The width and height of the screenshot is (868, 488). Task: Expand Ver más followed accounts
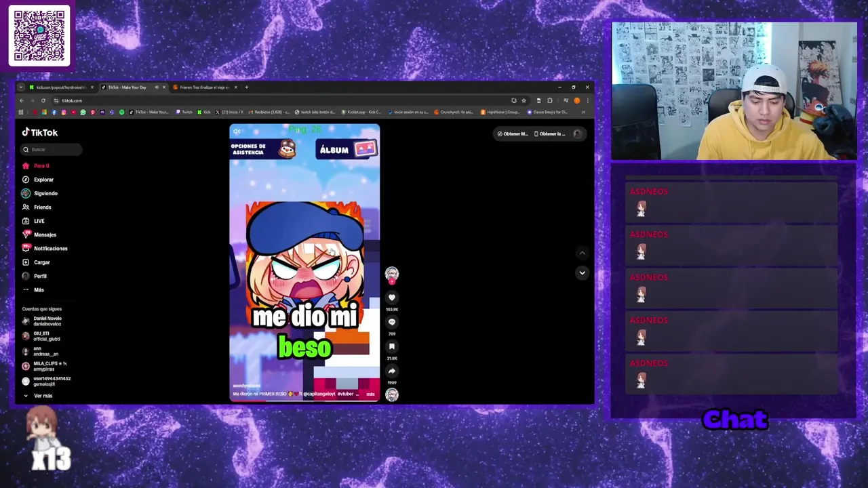[38, 396]
